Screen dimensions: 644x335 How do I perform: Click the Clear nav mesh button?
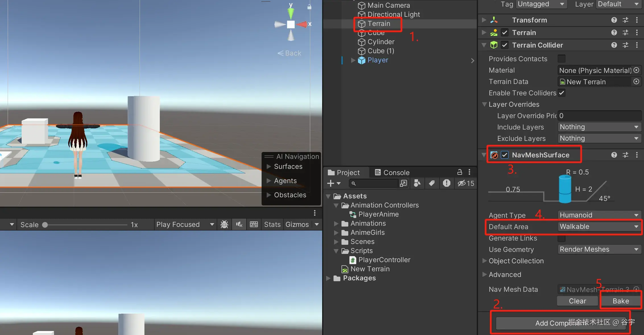click(x=577, y=301)
